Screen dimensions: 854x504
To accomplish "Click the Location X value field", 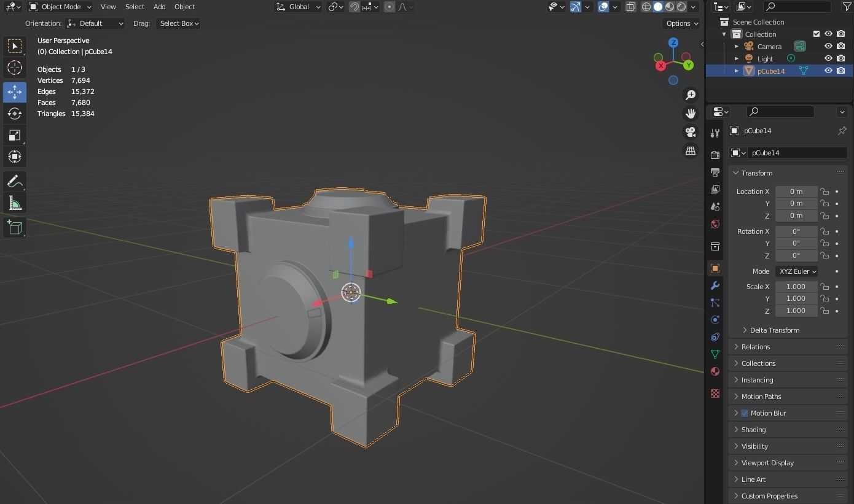I will [x=796, y=192].
